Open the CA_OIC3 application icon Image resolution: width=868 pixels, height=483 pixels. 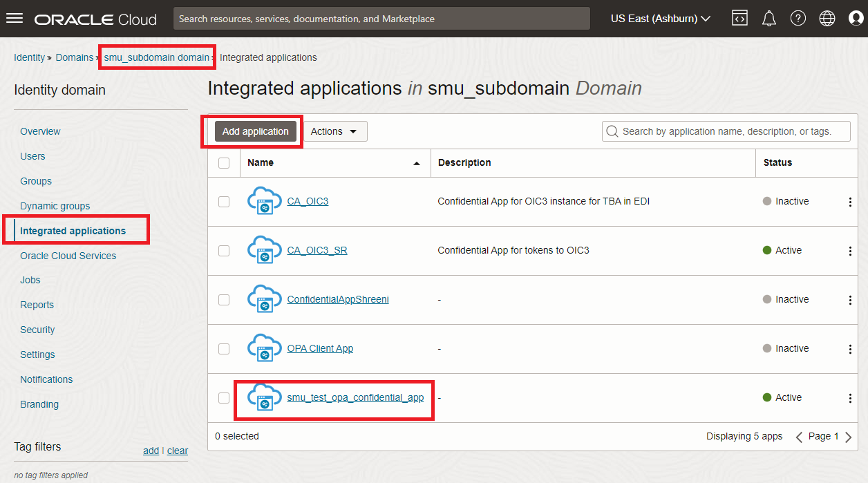click(x=264, y=200)
